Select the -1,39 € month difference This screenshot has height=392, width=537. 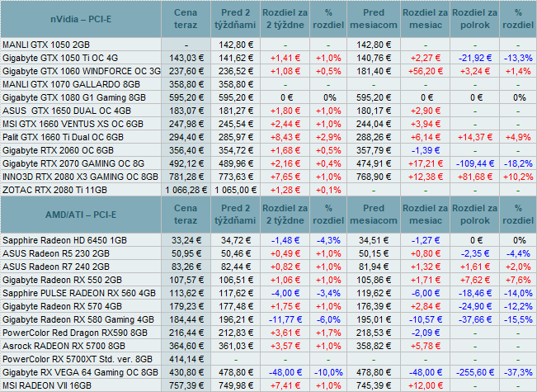(426, 150)
